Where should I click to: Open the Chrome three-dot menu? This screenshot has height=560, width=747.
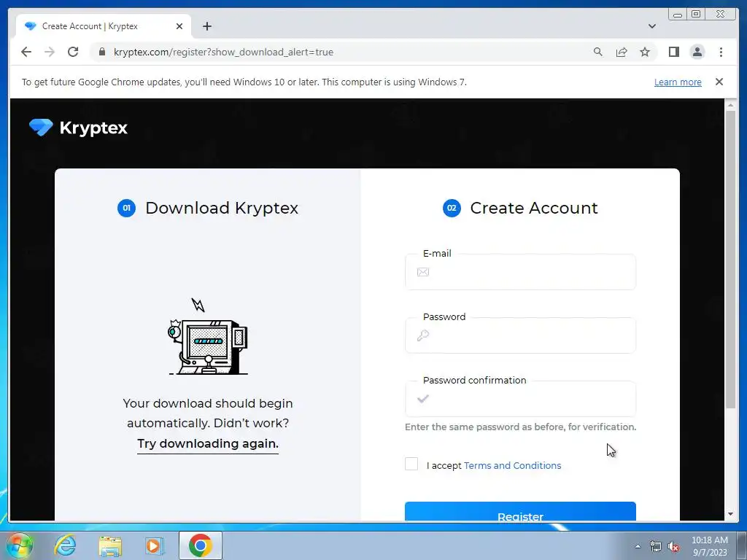(721, 52)
